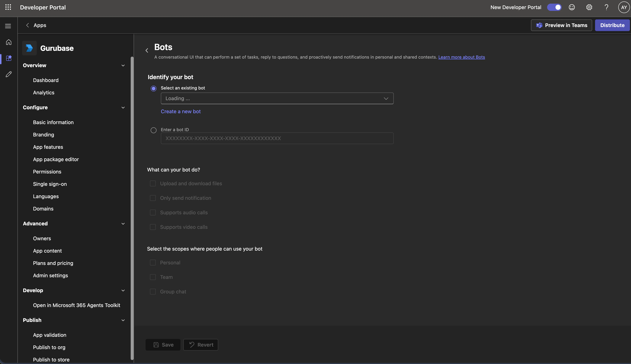
Task: Open Publish to org
Action: tap(49, 347)
